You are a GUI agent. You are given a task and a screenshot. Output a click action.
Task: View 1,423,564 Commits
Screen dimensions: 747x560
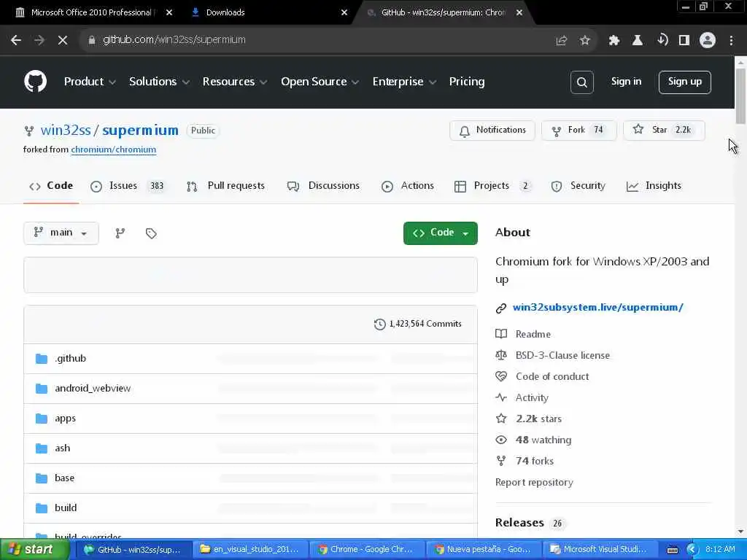point(425,324)
